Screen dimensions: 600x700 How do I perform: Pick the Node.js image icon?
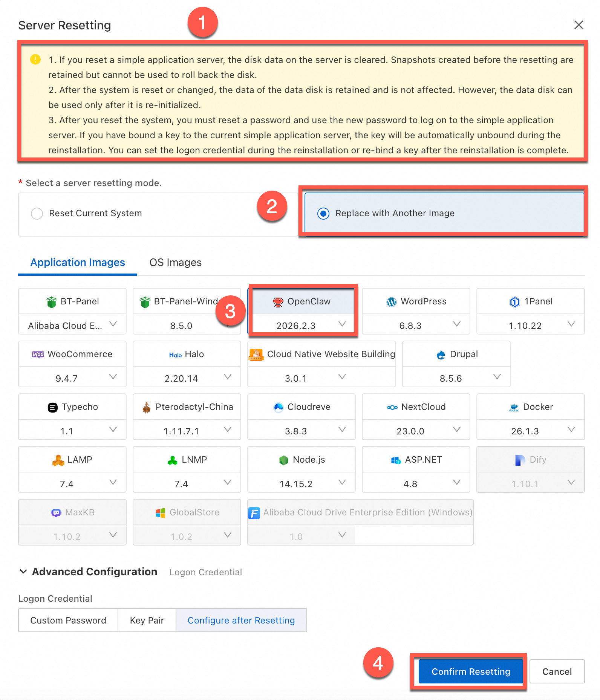pos(284,460)
